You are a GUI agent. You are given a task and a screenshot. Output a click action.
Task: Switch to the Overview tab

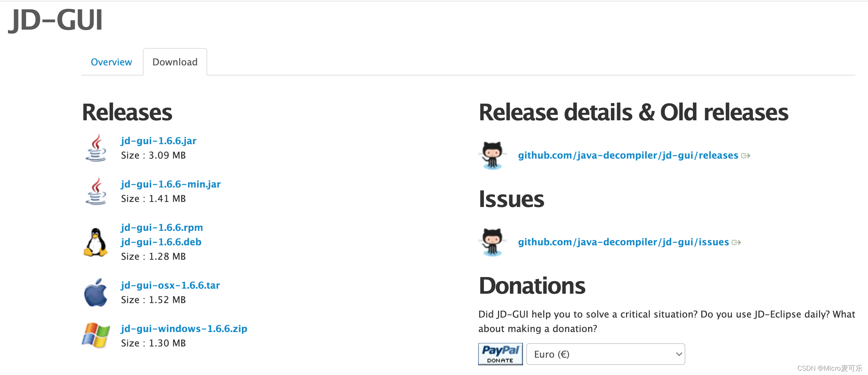coord(111,62)
